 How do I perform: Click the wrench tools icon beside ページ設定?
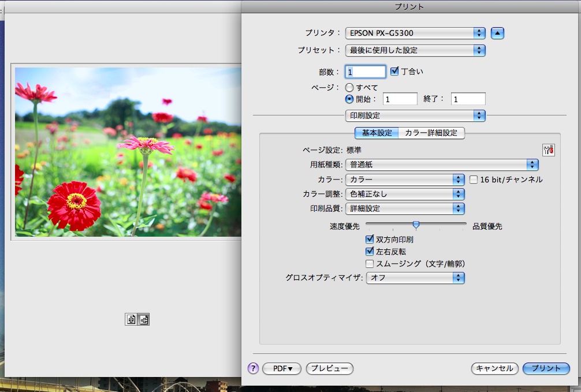(548, 150)
